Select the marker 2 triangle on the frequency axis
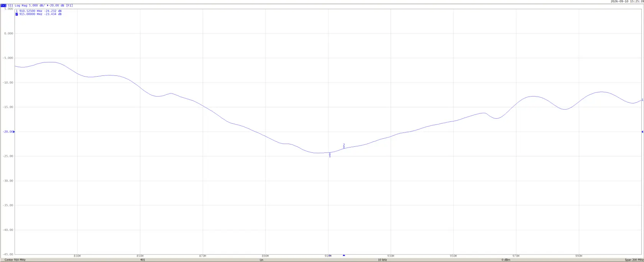The width and height of the screenshot is (644, 262). pyautogui.click(x=344, y=255)
